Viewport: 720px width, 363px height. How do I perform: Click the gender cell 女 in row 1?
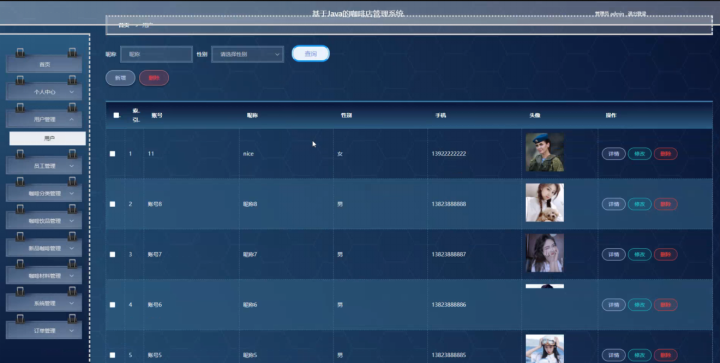pyautogui.click(x=340, y=154)
